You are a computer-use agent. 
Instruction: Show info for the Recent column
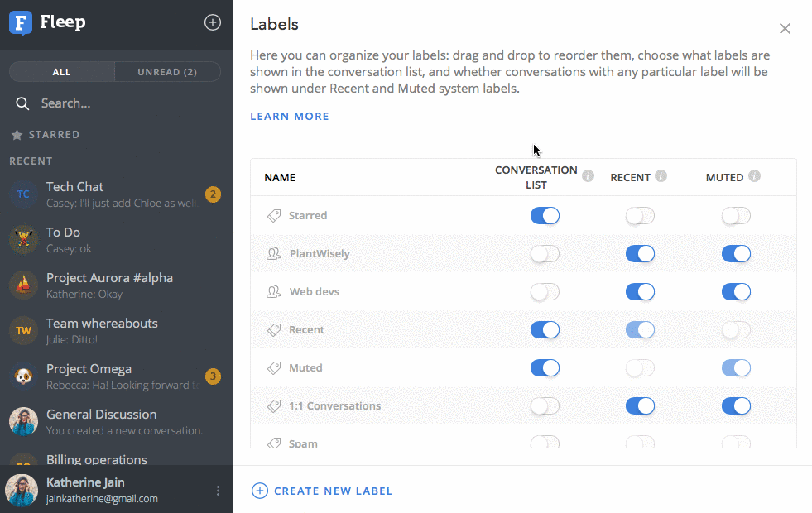pyautogui.click(x=661, y=176)
